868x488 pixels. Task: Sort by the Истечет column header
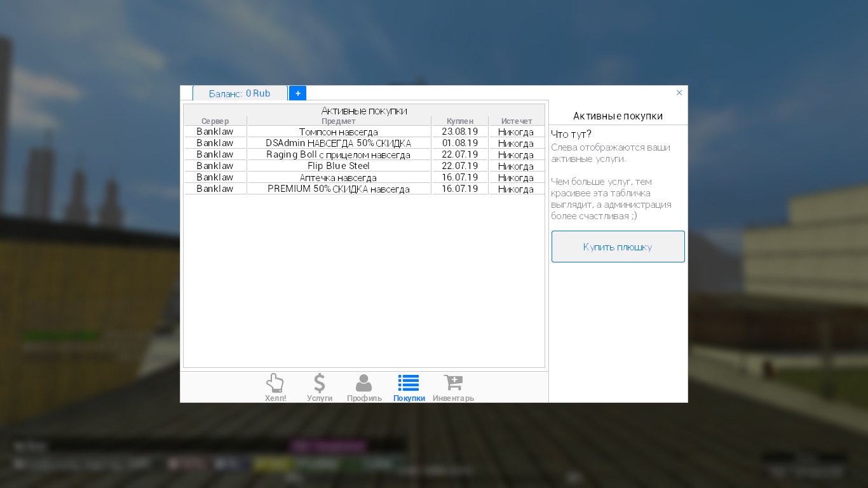pos(517,121)
